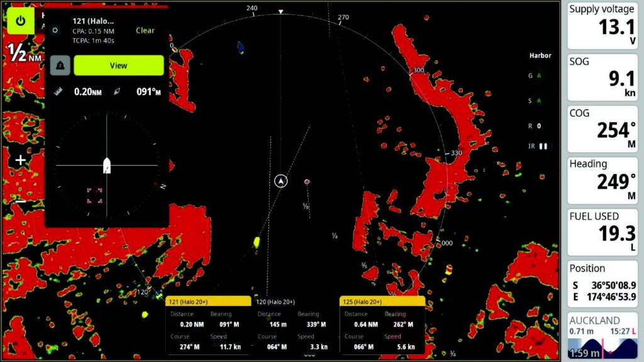The width and height of the screenshot is (644, 362).
Task: Zoom out with the minus range icon
Action: pyautogui.click(x=21, y=202)
